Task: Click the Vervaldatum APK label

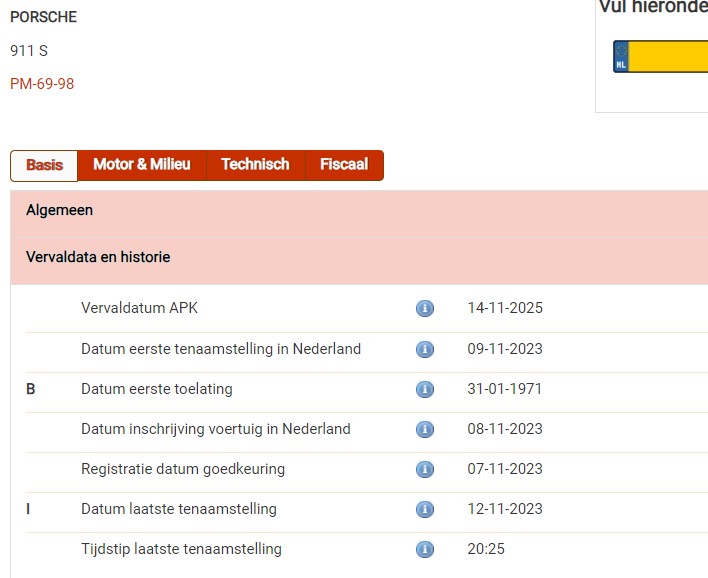Action: (140, 308)
